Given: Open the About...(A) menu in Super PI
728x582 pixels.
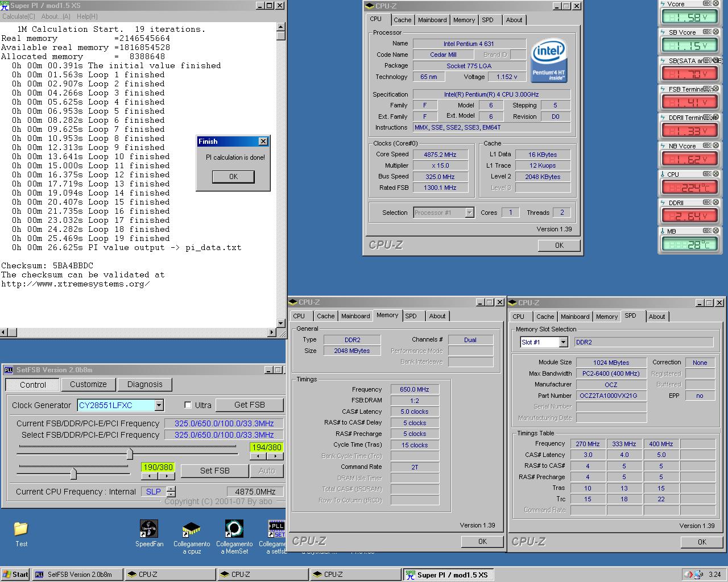Looking at the screenshot, I should 56,16.
